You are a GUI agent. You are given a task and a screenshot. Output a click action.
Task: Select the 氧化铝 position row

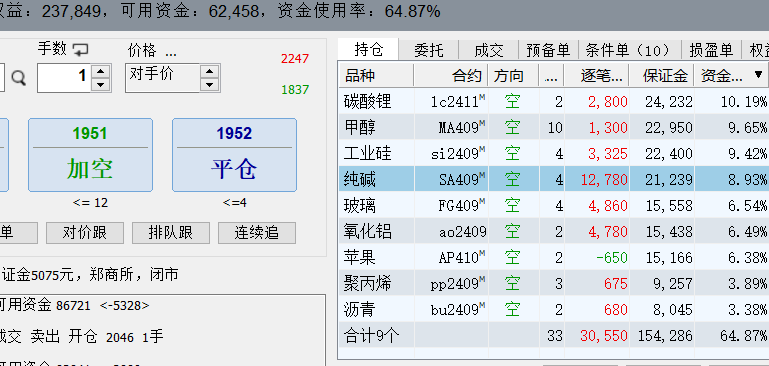pyautogui.click(x=554, y=231)
